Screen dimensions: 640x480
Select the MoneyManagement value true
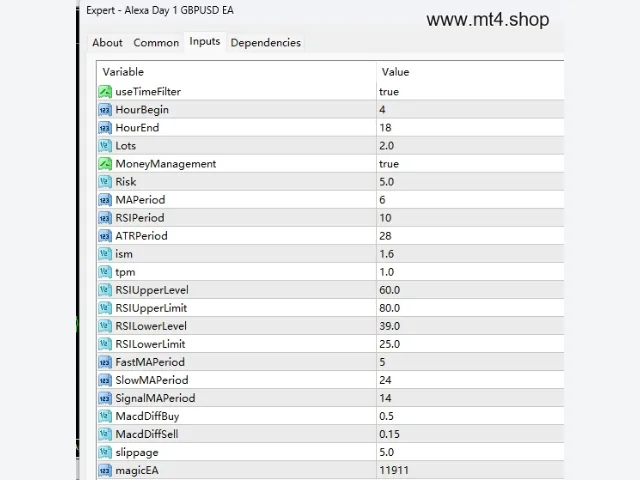pyautogui.click(x=389, y=164)
